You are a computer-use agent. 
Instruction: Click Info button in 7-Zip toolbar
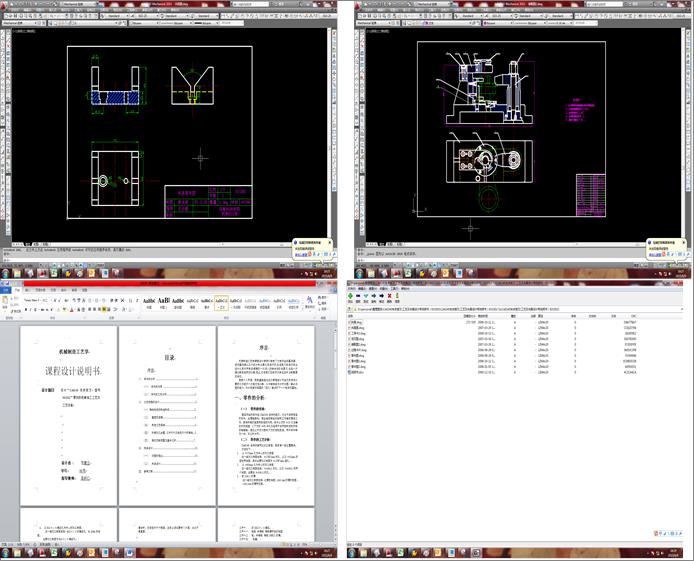[x=397, y=296]
